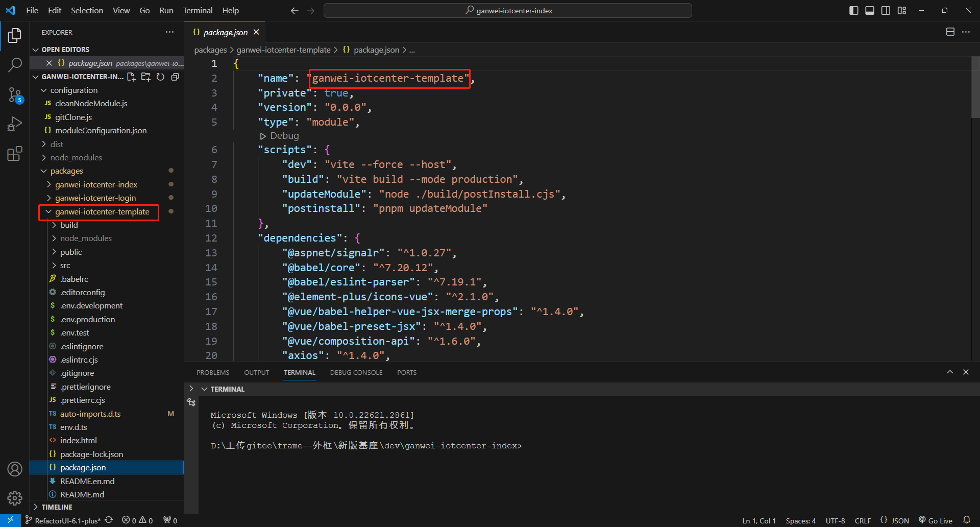
Task: Open the Run and Debug view
Action: (15, 124)
